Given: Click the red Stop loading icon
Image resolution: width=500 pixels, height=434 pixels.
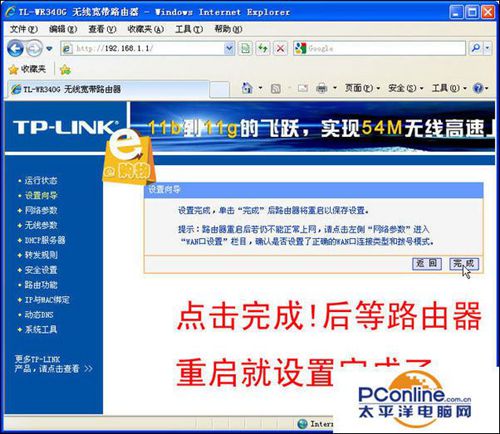Looking at the screenshot, I should click(x=281, y=49).
